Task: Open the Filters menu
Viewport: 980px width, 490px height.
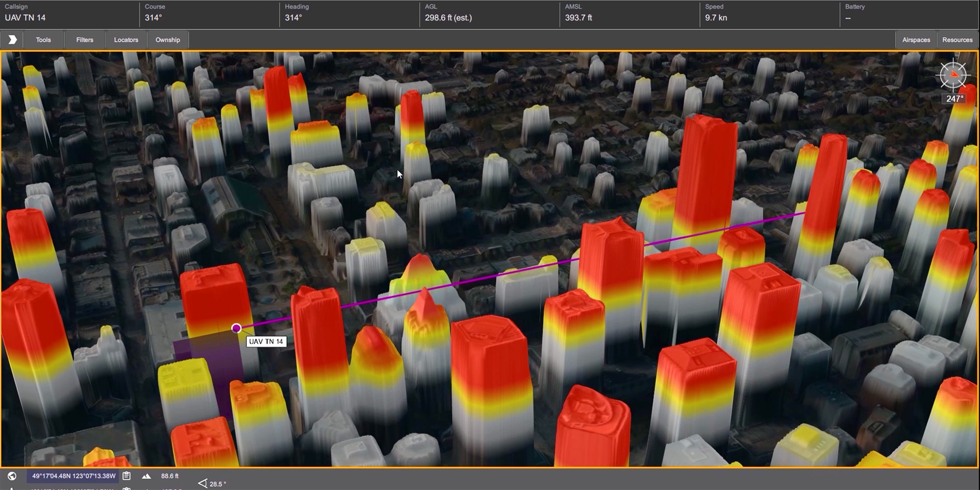Action: click(85, 40)
